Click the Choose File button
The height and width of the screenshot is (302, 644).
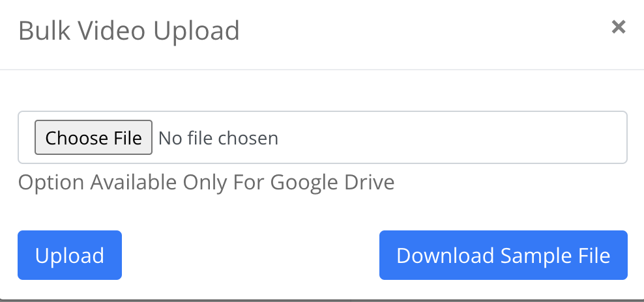(x=94, y=137)
